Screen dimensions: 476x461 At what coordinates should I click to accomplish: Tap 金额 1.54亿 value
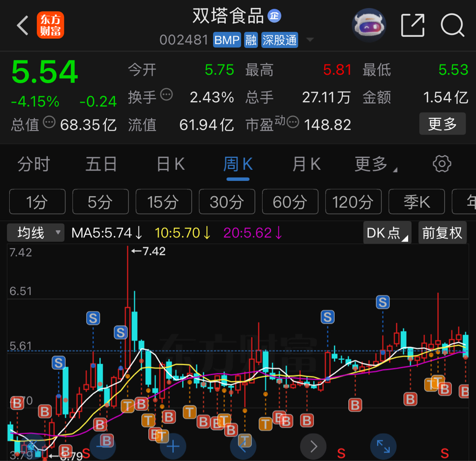[x=446, y=98]
